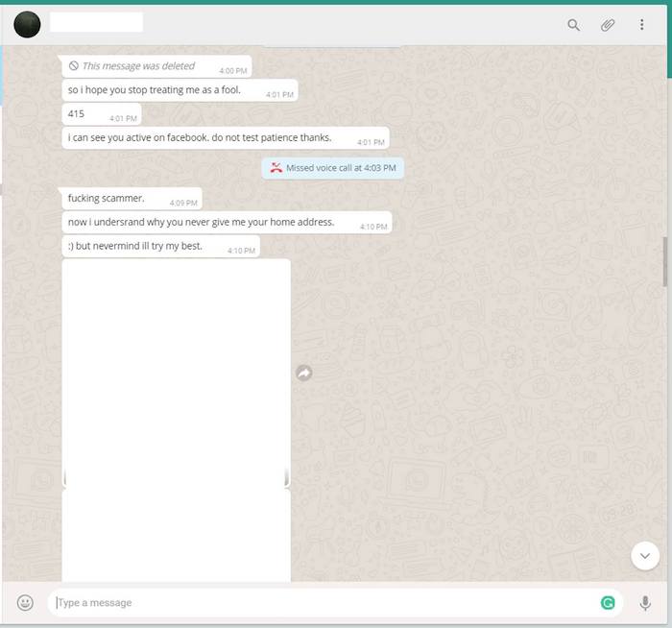This screenshot has height=628, width=672.
Task: Click the red missed call phone icon
Action: click(276, 168)
